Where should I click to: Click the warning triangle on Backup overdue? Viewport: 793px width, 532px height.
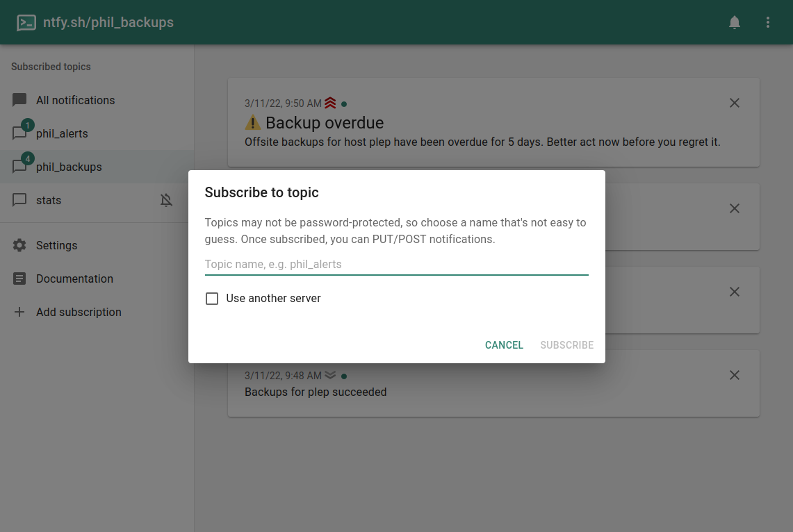(252, 123)
